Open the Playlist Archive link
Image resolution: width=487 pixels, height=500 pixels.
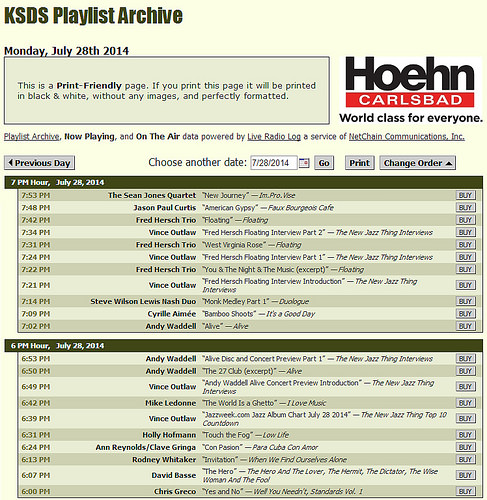[32, 137]
